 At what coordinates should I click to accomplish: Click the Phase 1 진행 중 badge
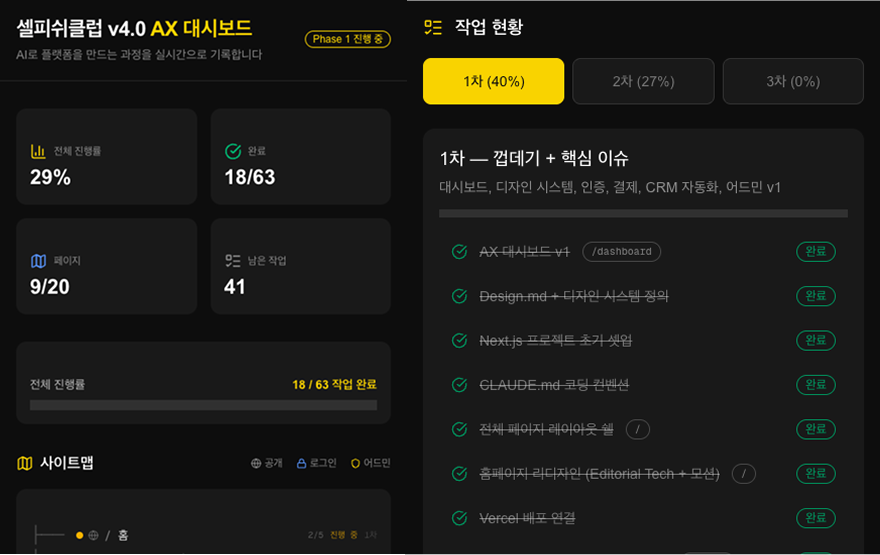pos(348,39)
